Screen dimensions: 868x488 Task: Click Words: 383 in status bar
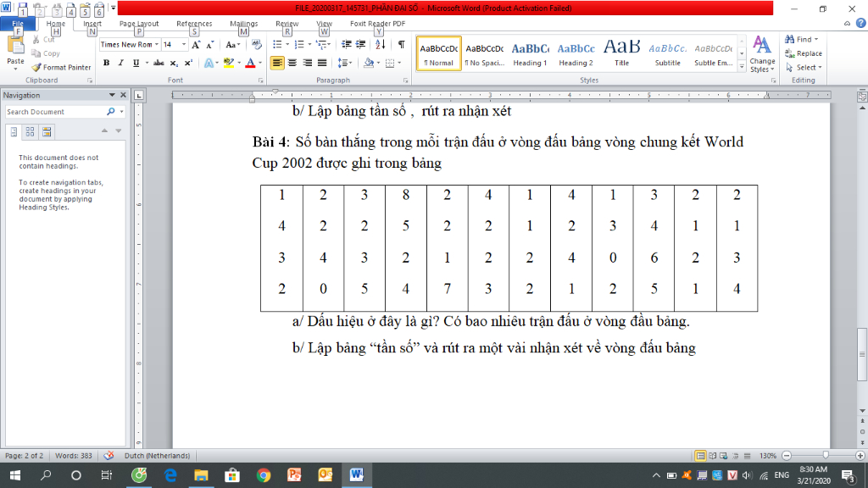[74, 455]
